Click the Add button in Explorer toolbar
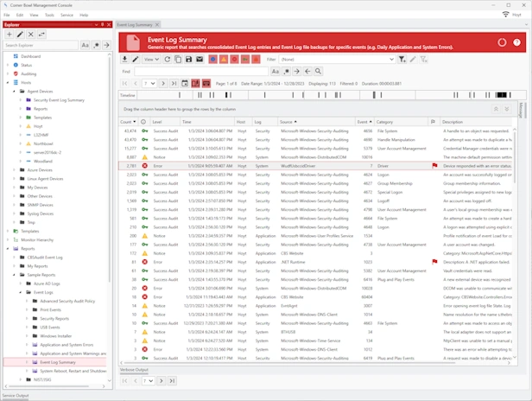The width and height of the screenshot is (532, 401). tap(9, 34)
